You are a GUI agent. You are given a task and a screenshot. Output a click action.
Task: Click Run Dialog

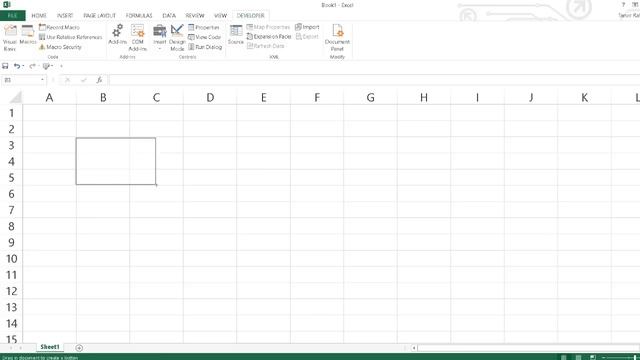(x=205, y=47)
